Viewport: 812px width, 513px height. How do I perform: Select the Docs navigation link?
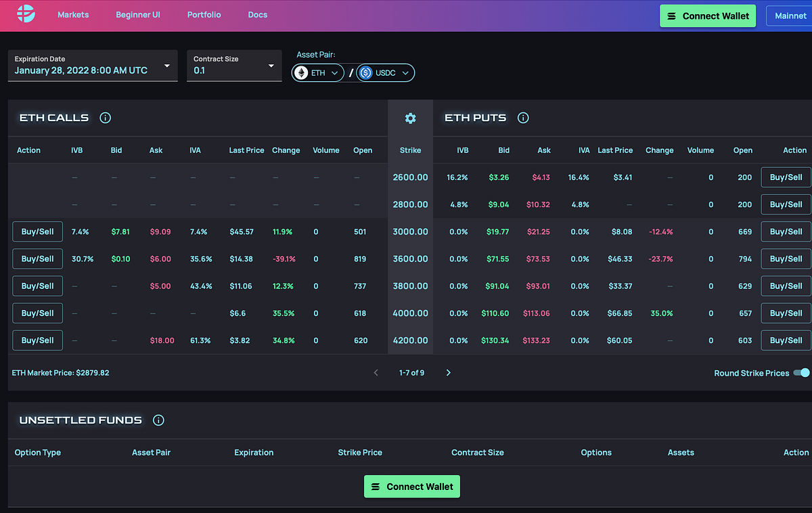click(257, 14)
